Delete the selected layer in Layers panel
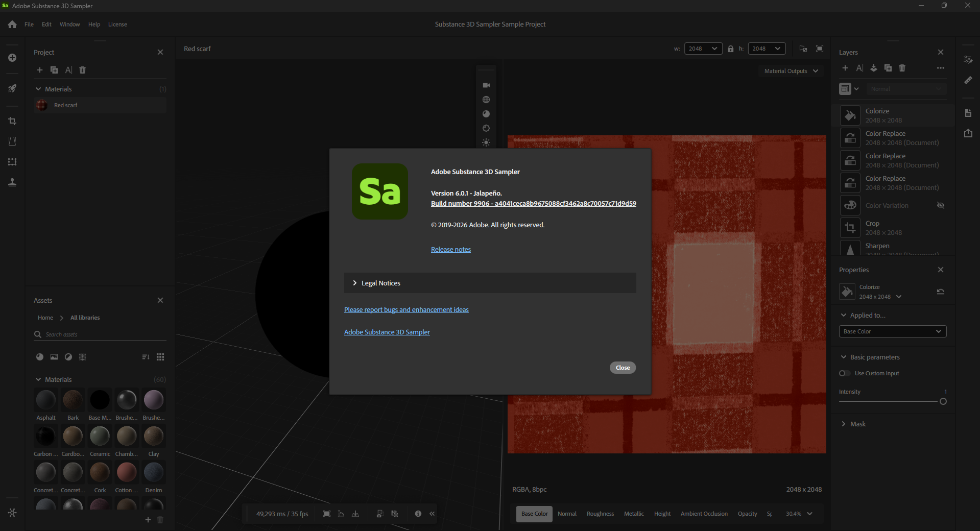The width and height of the screenshot is (980, 531). pyautogui.click(x=902, y=68)
